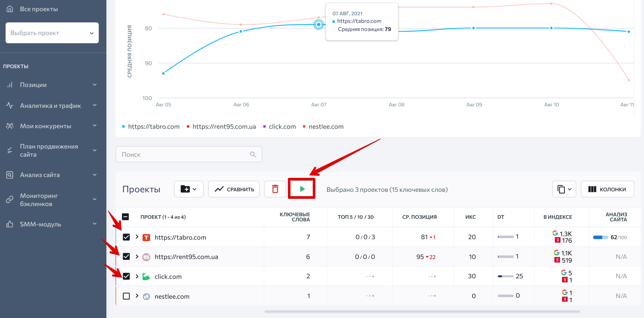The width and height of the screenshot is (644, 318).
Task: Click Yandex icon in nestlee.com index cell
Action: point(565,299)
